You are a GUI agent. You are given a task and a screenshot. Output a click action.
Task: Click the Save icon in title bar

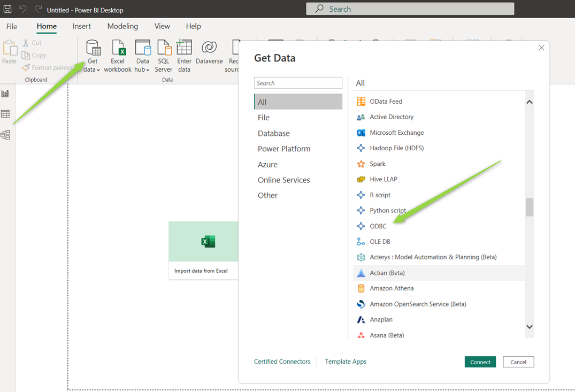coord(7,9)
